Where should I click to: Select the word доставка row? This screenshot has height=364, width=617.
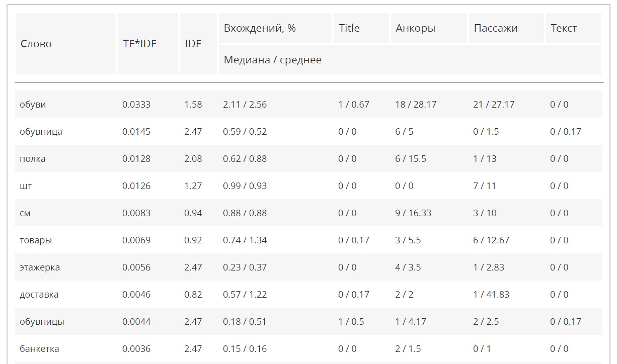pyautogui.click(x=39, y=295)
